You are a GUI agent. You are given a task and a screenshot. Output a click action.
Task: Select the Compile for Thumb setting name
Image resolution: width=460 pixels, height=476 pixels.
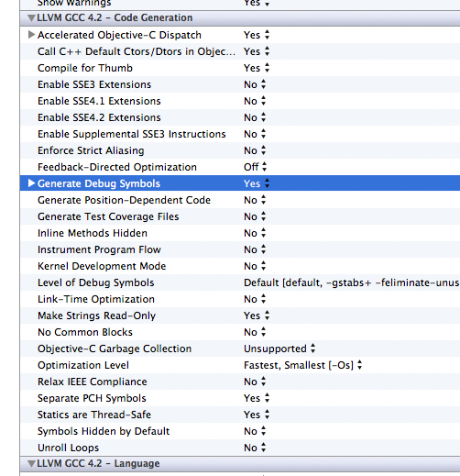point(85,68)
